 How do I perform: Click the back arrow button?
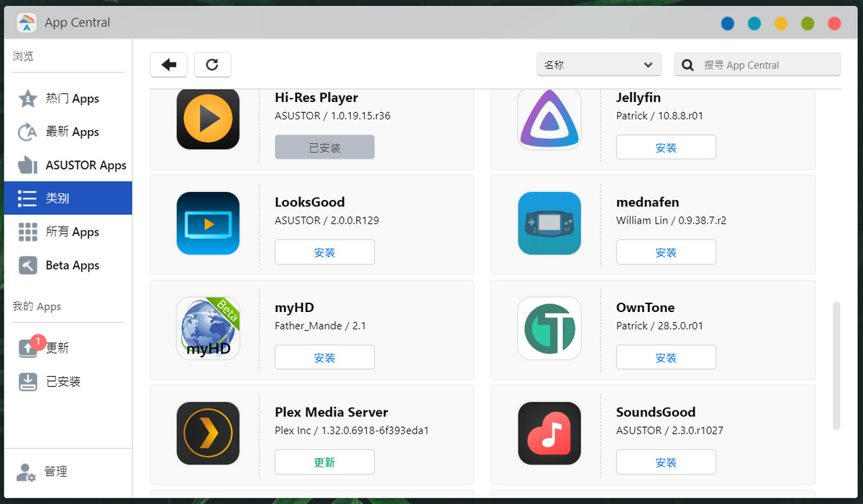tap(169, 65)
